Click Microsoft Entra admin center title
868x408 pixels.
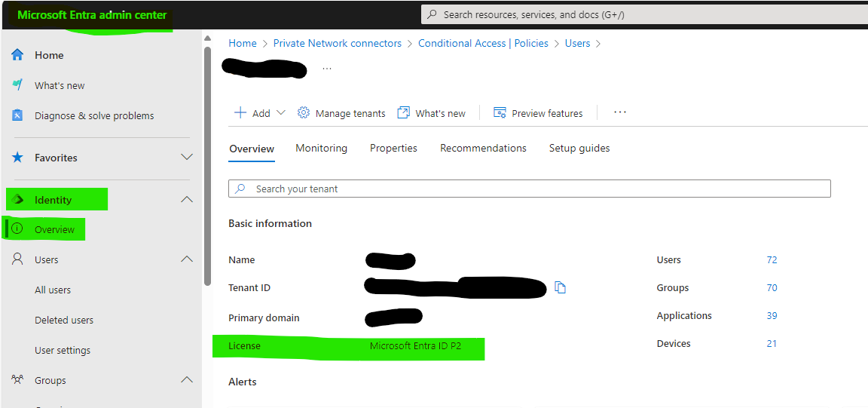(92, 15)
